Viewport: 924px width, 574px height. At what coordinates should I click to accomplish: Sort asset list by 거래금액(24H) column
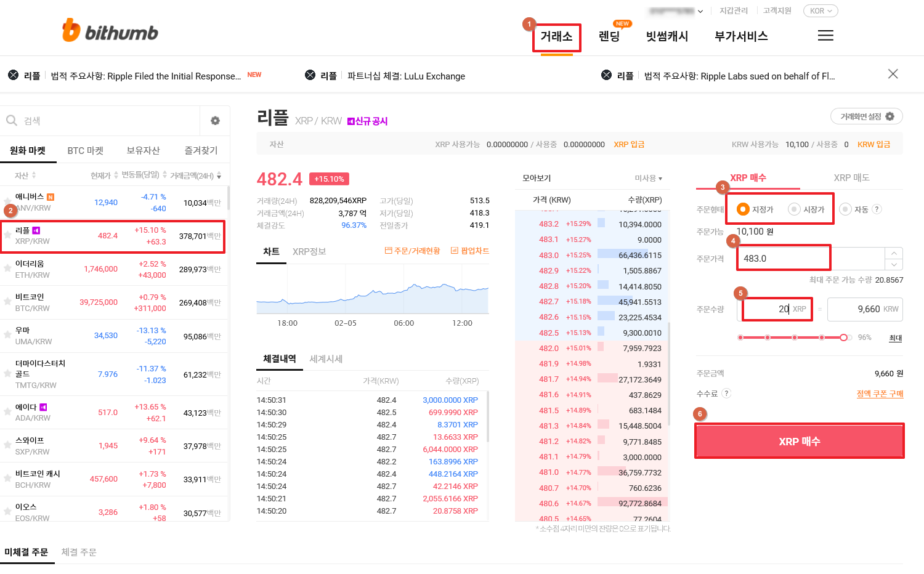click(196, 176)
